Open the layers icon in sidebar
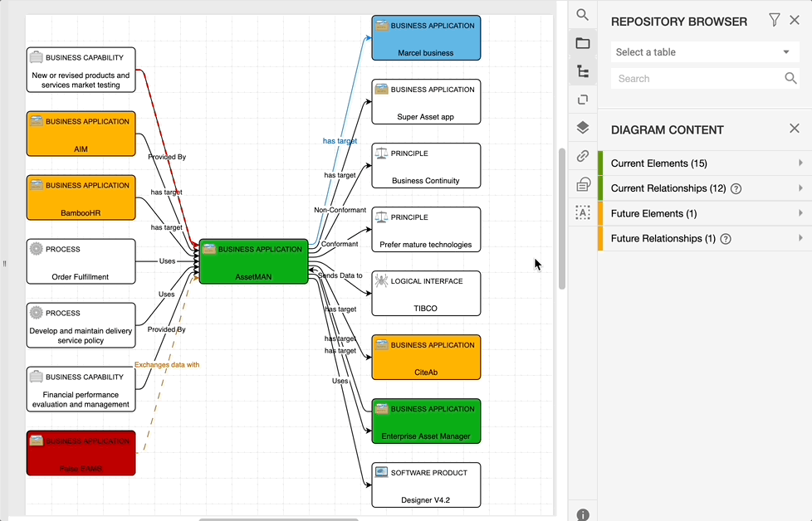This screenshot has height=521, width=812. [583, 127]
